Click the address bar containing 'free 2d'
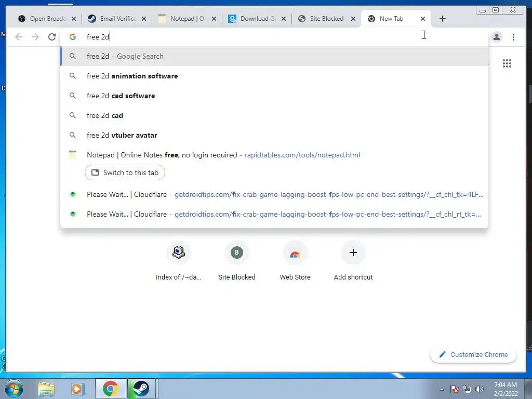Viewport: 532px width, 399px height. click(x=274, y=37)
